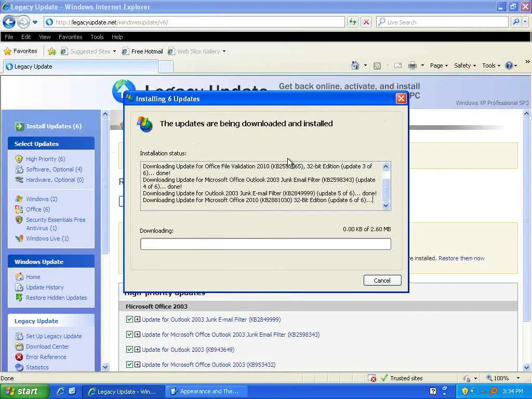Click the High Priority shield icon
Screen dimensions: 532x399
[x=19, y=159]
